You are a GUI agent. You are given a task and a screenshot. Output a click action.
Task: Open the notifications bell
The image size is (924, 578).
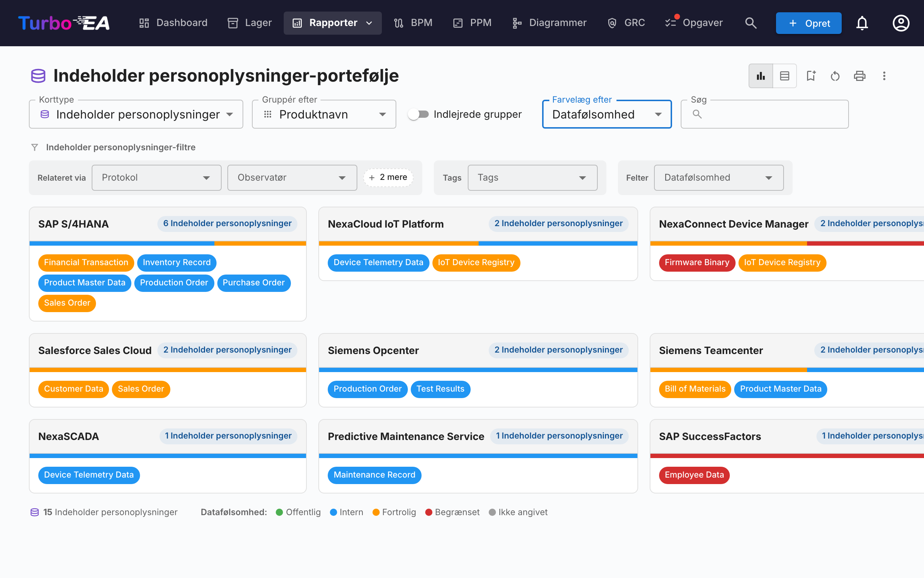coord(862,23)
